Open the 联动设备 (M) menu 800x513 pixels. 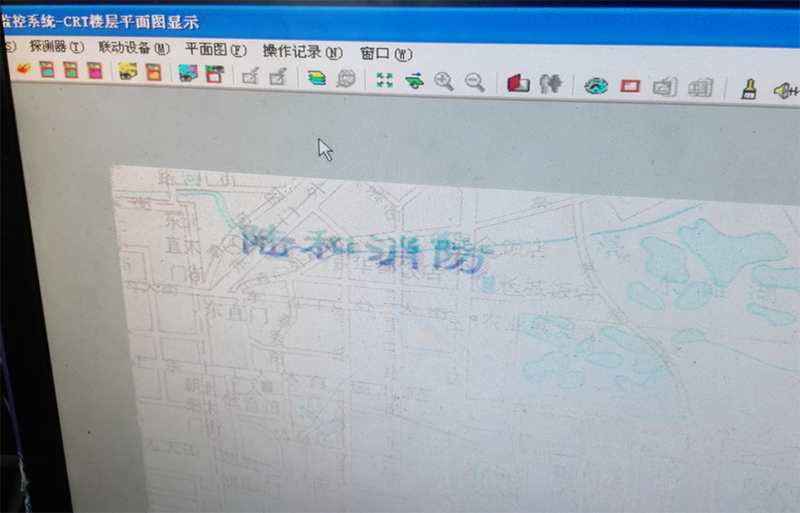[x=133, y=48]
